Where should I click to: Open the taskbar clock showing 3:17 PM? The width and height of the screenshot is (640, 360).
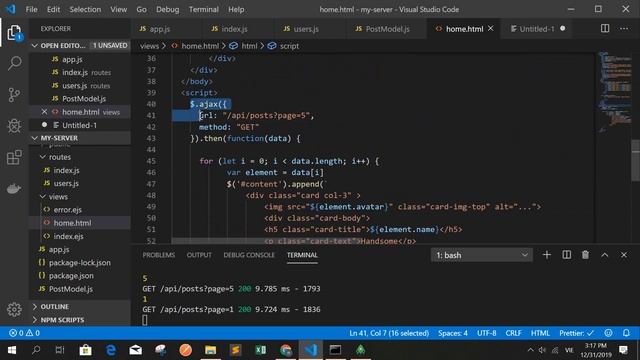click(x=596, y=350)
